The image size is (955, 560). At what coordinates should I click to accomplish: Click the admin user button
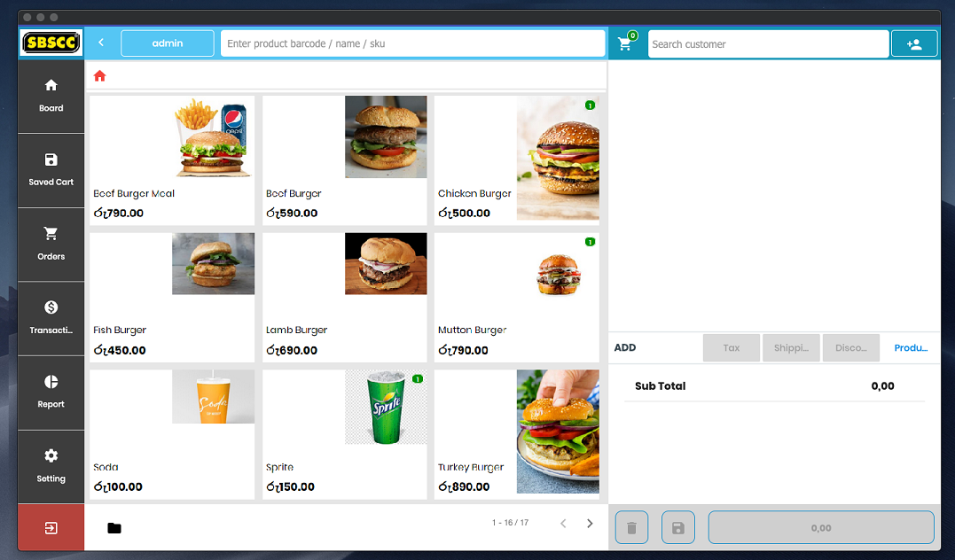coord(168,43)
